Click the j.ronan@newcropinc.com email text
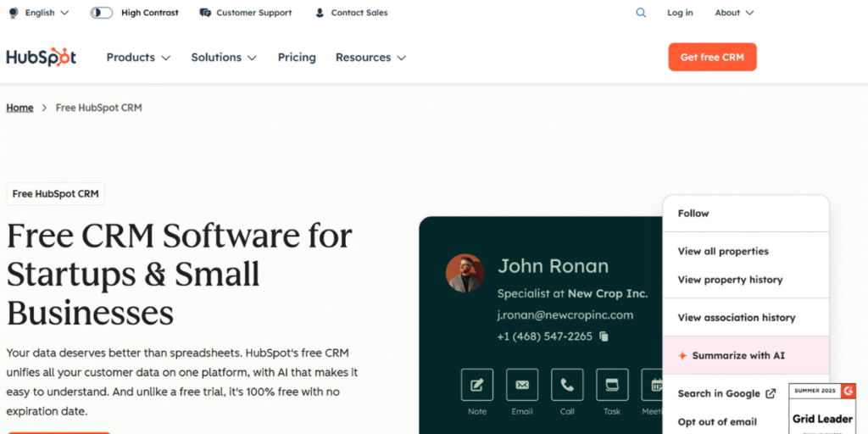 pos(565,315)
